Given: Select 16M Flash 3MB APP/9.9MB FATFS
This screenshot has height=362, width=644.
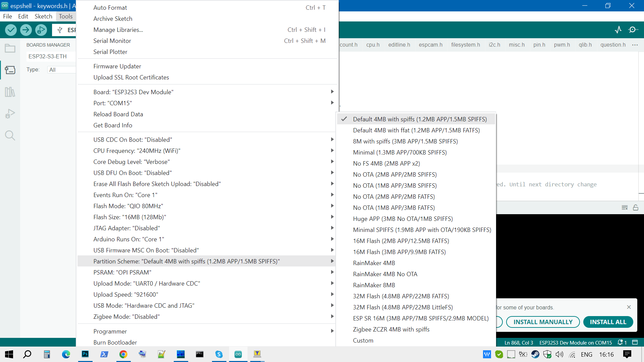Looking at the screenshot, I should pos(416,252).
